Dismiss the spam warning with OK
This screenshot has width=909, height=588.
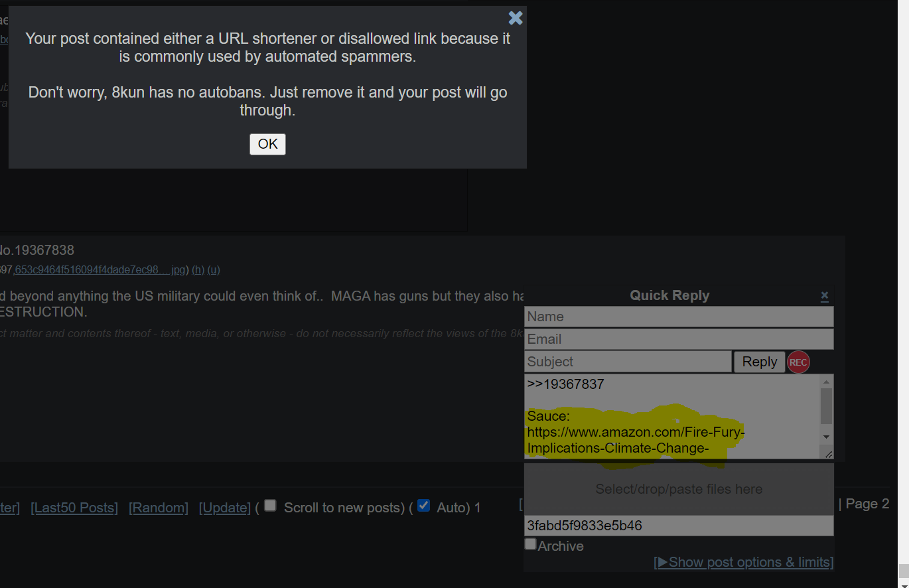click(x=267, y=144)
